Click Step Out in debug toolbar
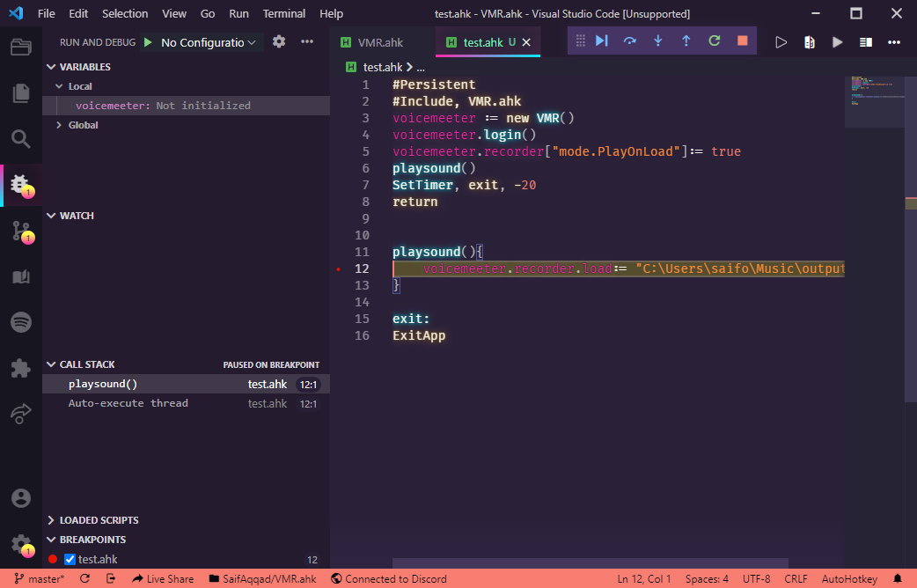The image size is (917, 588). coord(686,40)
